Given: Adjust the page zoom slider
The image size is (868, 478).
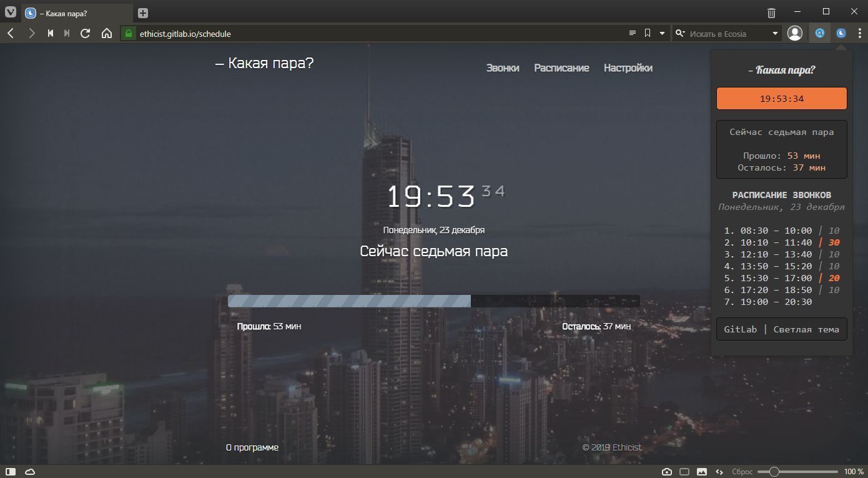Looking at the screenshot, I should pyautogui.click(x=774, y=471).
